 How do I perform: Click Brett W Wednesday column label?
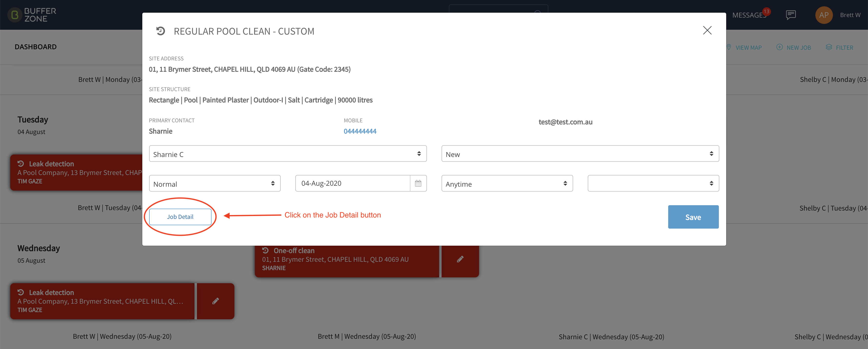tap(122, 336)
